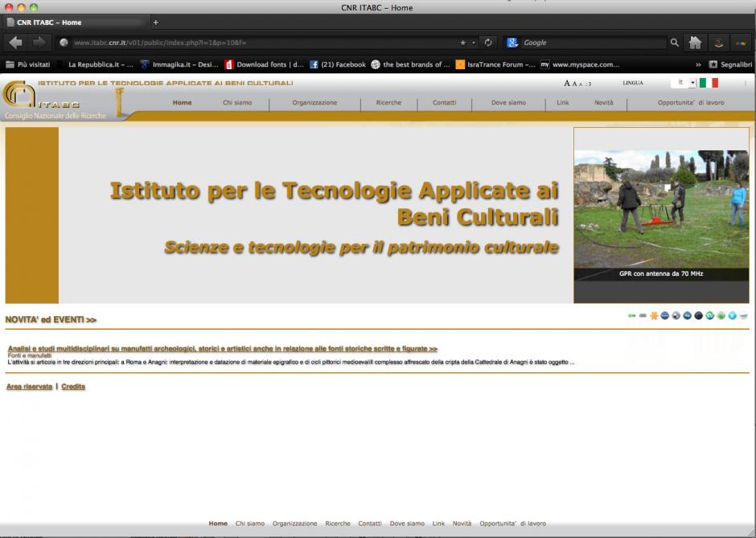This screenshot has height=538, width=756.
Task: Click the bookmark star in the address bar
Action: (x=463, y=43)
